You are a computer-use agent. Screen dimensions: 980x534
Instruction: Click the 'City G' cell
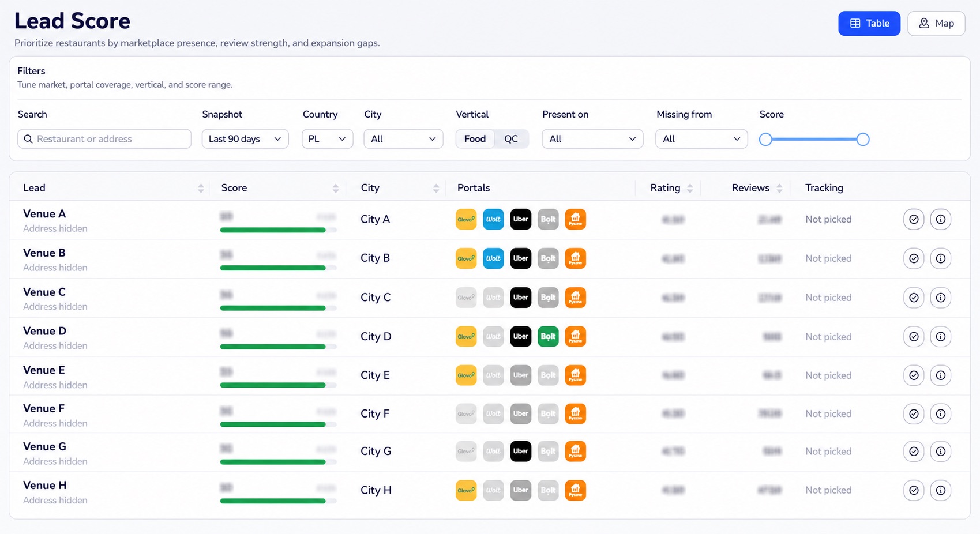(x=376, y=451)
